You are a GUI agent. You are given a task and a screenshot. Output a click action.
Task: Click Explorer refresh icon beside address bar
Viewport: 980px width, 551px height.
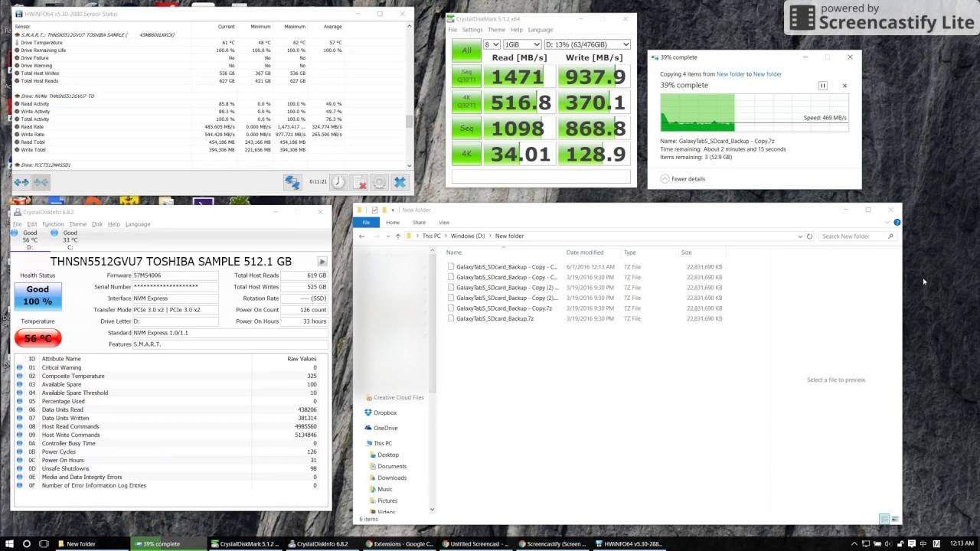tap(809, 236)
